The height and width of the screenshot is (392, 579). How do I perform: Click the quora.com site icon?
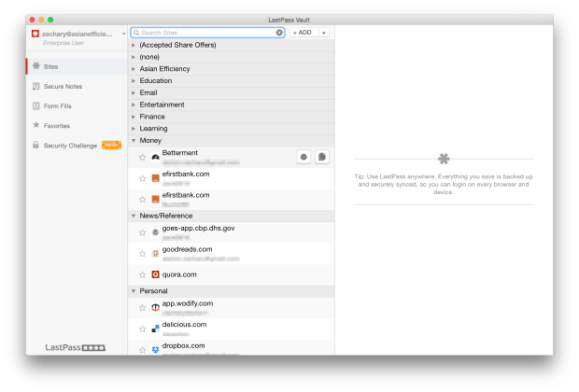pos(155,274)
